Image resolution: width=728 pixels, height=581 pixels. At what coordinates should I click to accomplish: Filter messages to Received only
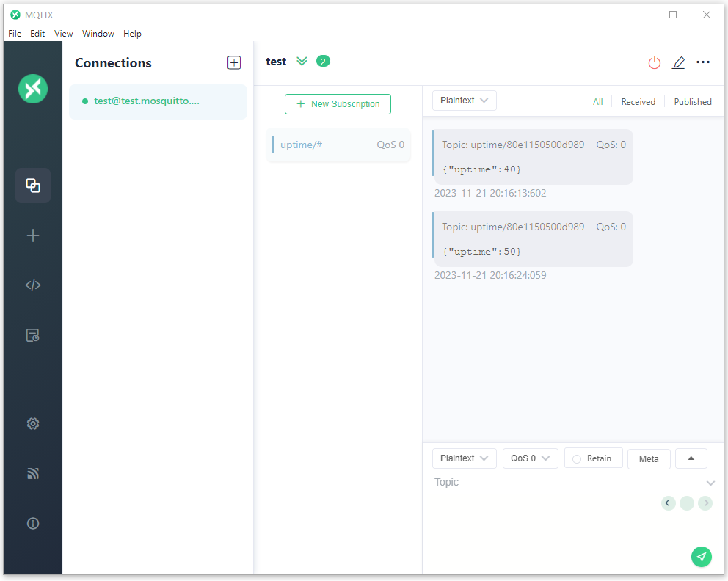638,102
